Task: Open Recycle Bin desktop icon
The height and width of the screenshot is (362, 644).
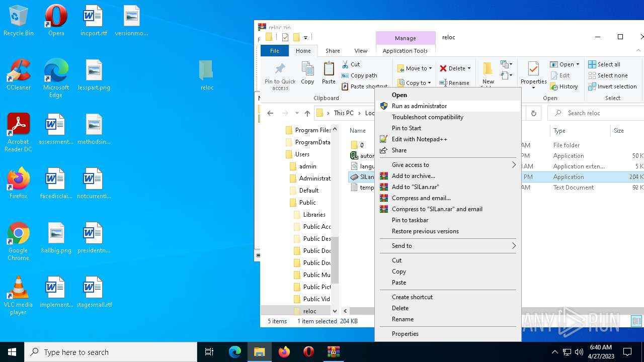Action: 18,20
